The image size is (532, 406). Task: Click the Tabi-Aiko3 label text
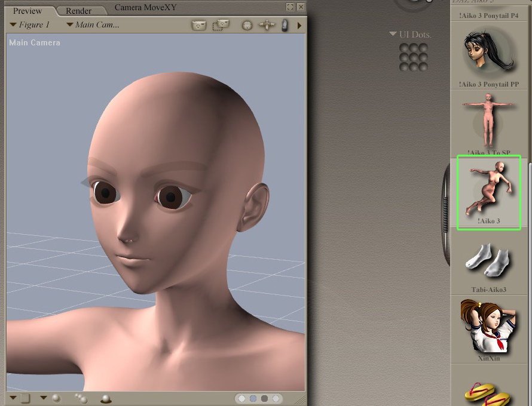(488, 290)
